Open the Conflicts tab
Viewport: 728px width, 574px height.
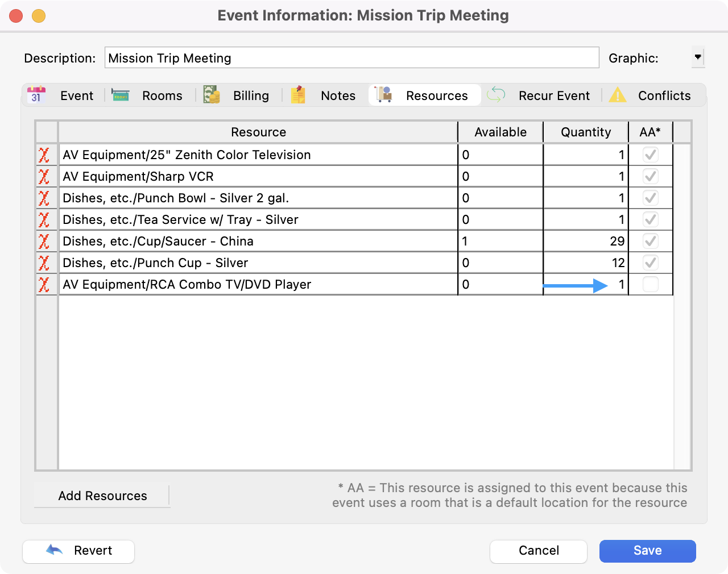coord(664,95)
